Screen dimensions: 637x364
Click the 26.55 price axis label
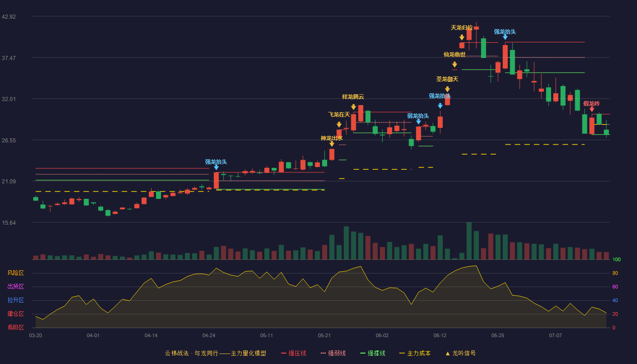tap(9, 140)
